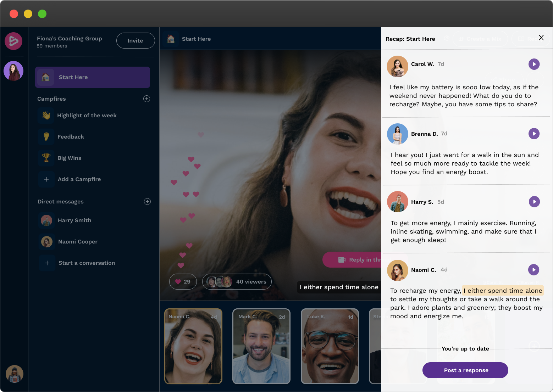The height and width of the screenshot is (392, 553).
Task: Click Brenna D.'s avatar in recap
Action: click(397, 134)
